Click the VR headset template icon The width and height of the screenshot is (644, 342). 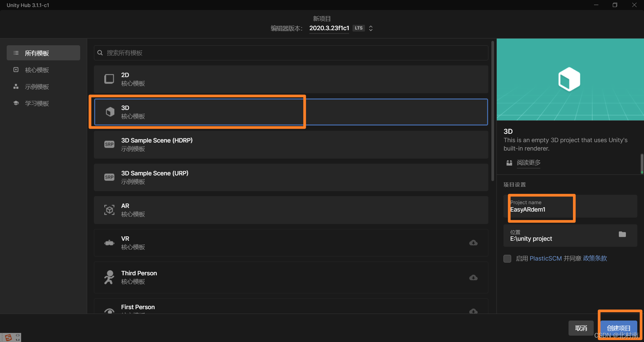109,243
